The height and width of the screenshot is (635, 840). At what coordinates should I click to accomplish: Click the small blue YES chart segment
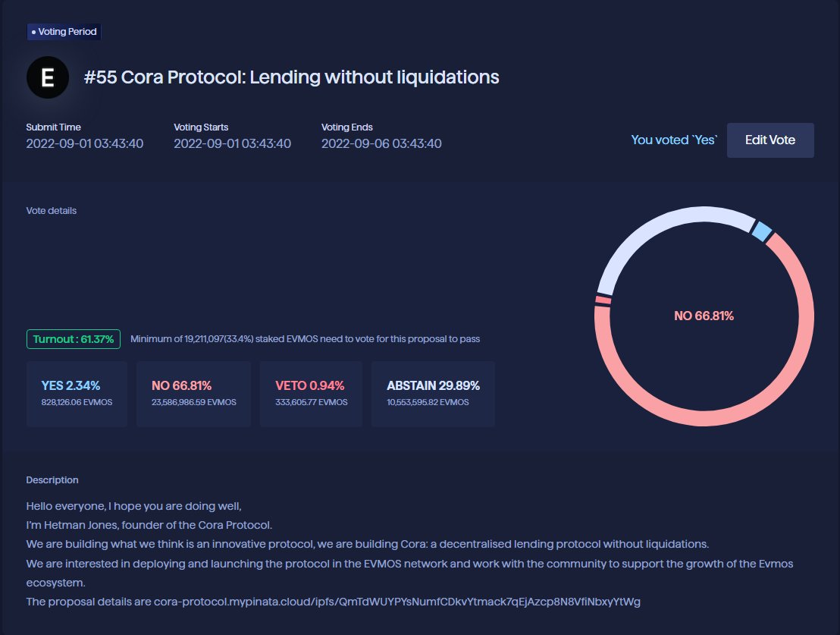[761, 231]
